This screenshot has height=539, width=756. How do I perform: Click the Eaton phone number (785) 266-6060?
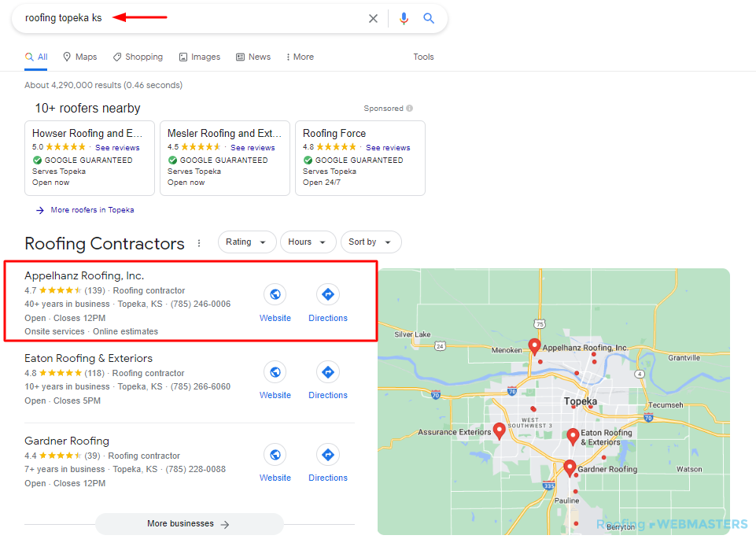[x=201, y=386]
